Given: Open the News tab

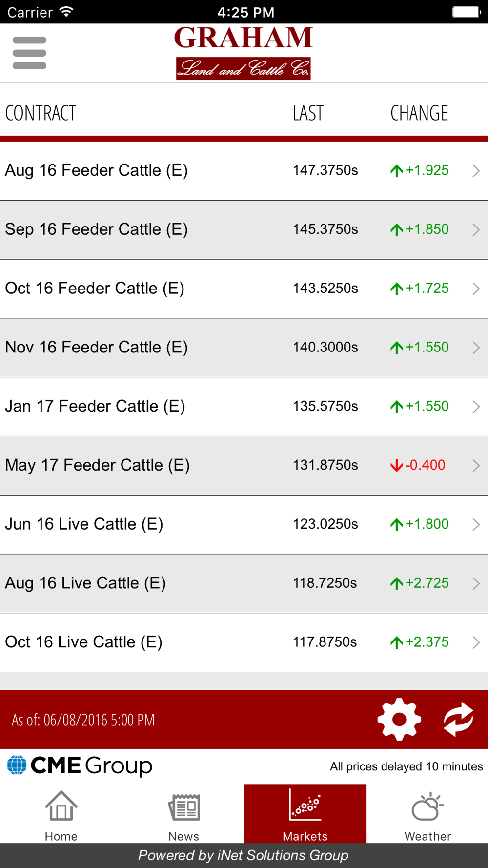Looking at the screenshot, I should click(x=183, y=814).
